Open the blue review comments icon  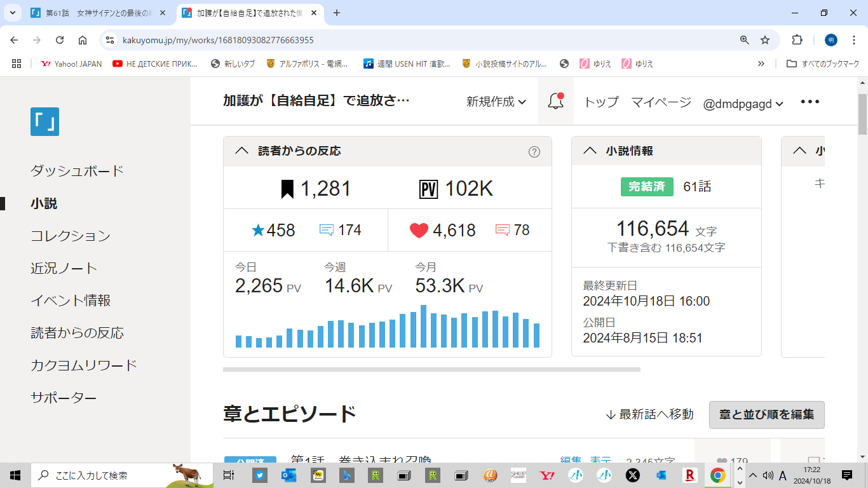click(x=327, y=230)
